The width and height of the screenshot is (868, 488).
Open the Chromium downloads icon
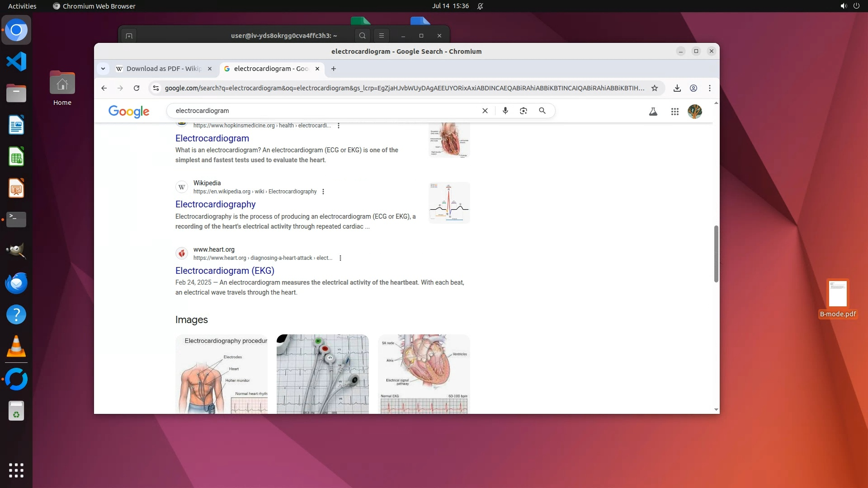(677, 88)
